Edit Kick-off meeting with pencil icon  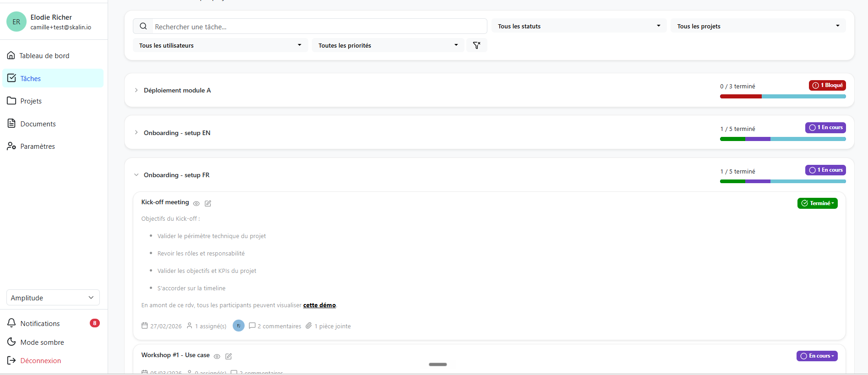point(208,203)
